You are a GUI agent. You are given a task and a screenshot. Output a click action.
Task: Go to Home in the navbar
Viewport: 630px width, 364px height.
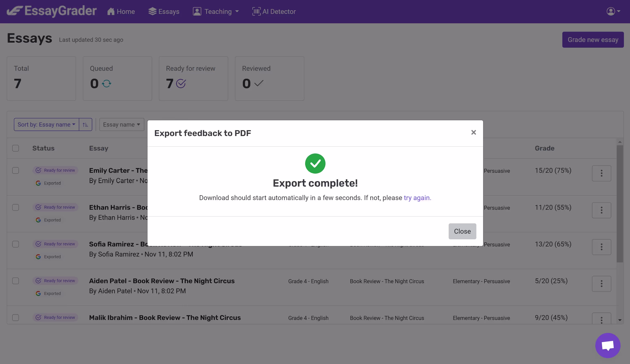[x=121, y=12]
